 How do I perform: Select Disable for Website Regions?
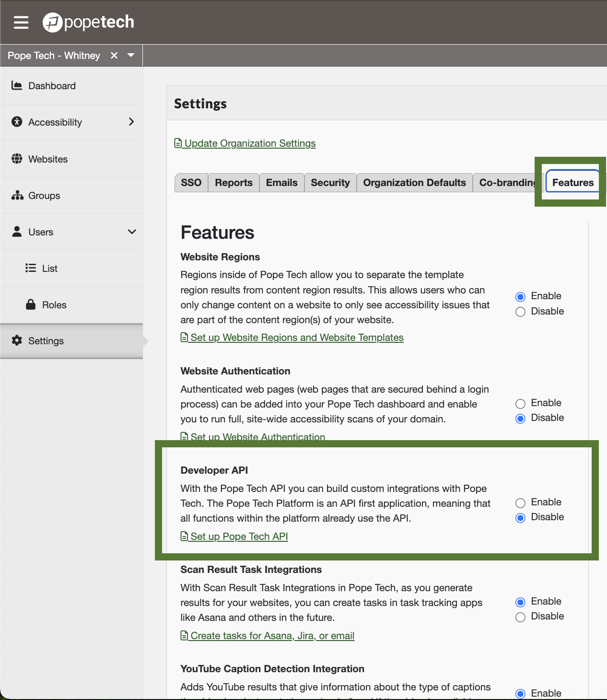tap(520, 312)
